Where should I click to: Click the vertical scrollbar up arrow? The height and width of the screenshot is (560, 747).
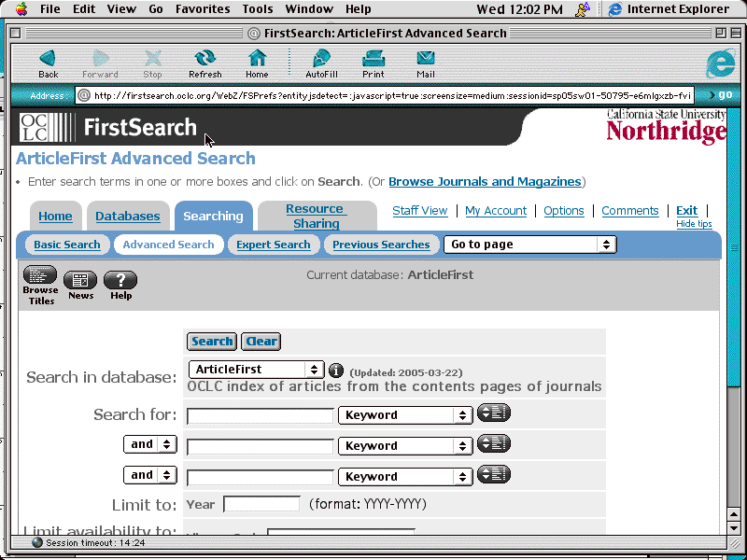(x=734, y=515)
